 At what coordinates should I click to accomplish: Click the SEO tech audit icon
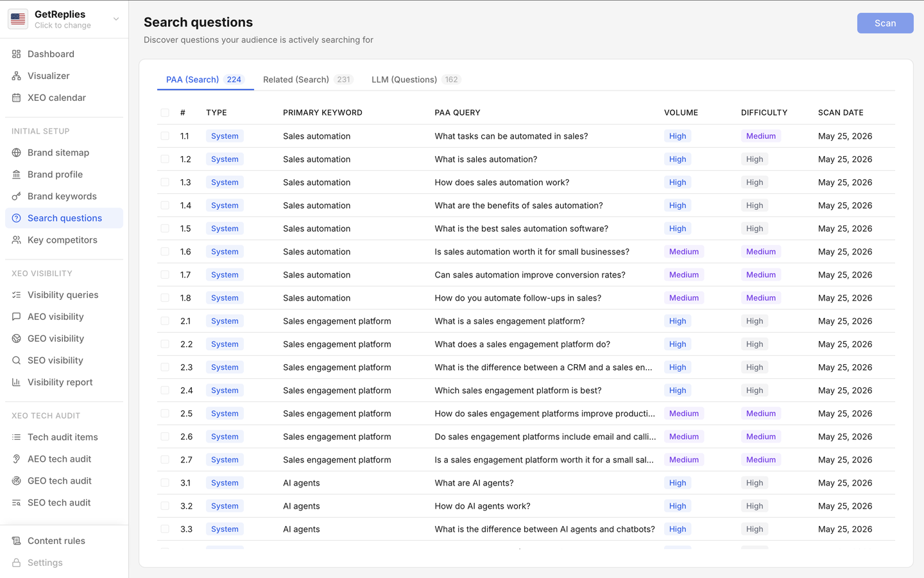tap(17, 503)
